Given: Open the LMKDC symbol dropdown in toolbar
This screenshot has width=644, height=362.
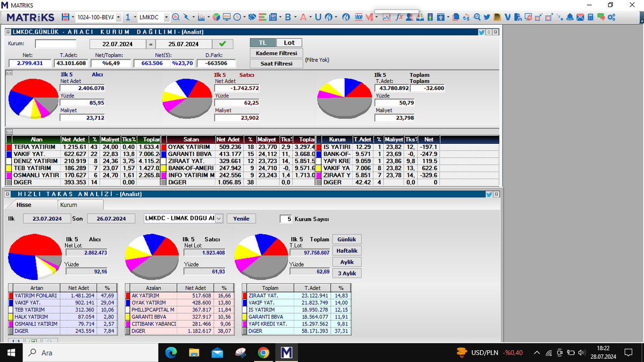Looking at the screenshot, I should (x=166, y=17).
